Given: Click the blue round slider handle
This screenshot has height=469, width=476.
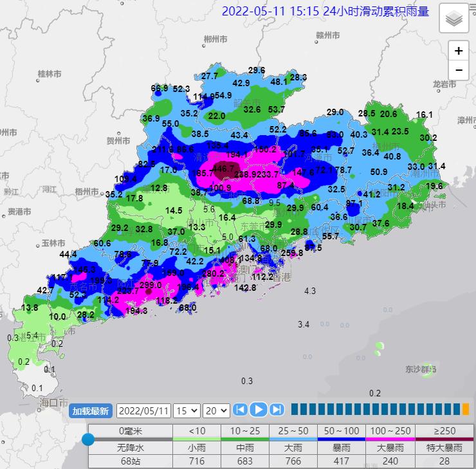Looking at the screenshot, I should (88, 439).
